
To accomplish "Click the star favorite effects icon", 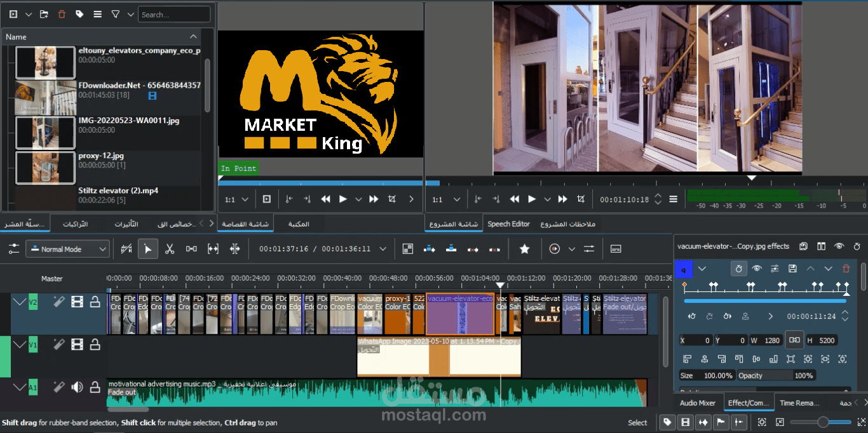I will pyautogui.click(x=524, y=249).
